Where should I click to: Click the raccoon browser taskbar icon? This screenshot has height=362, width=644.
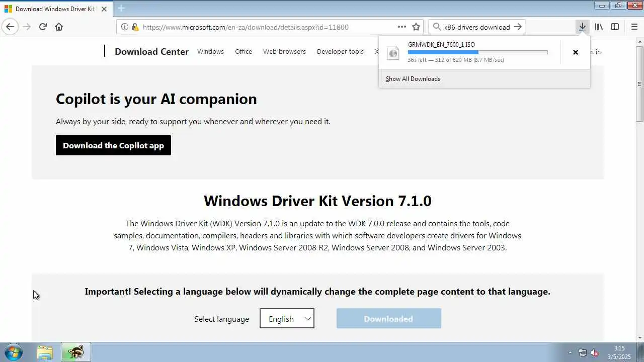pos(76,352)
